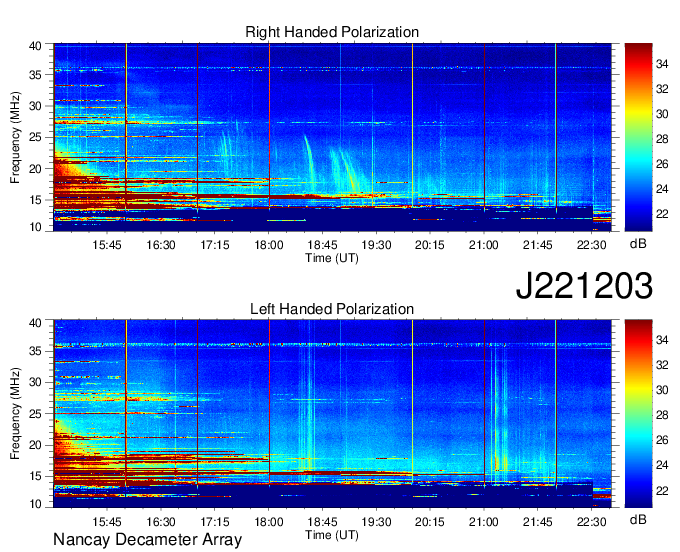Image resolution: width=680 pixels, height=552 pixels.
Task: Click 18:45 tick on left-handed time axis
Action: [x=323, y=522]
